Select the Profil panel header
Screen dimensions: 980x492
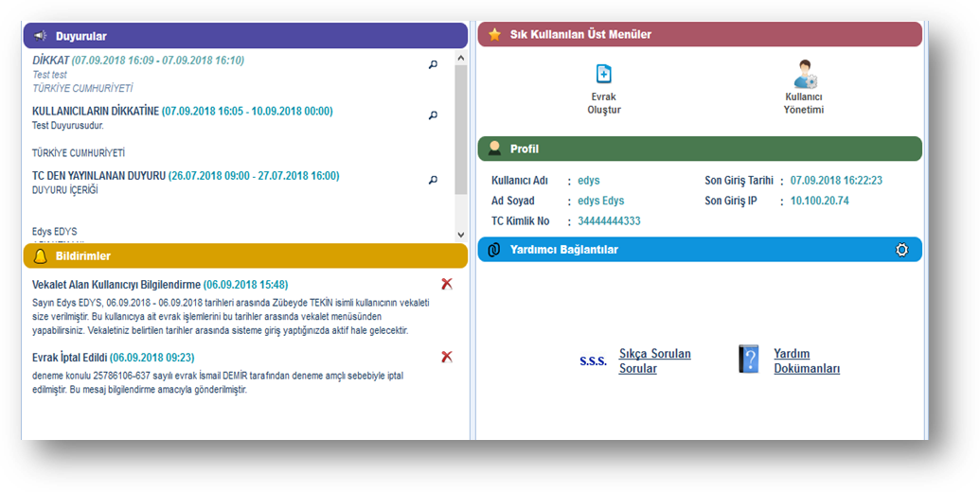coord(699,149)
